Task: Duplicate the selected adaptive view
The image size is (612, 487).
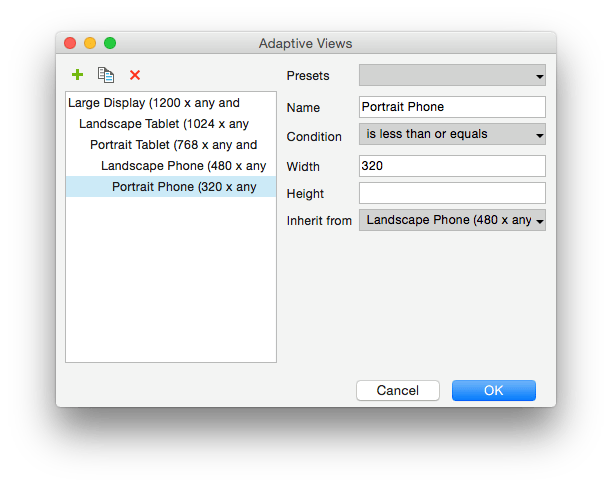Action: 106,75
